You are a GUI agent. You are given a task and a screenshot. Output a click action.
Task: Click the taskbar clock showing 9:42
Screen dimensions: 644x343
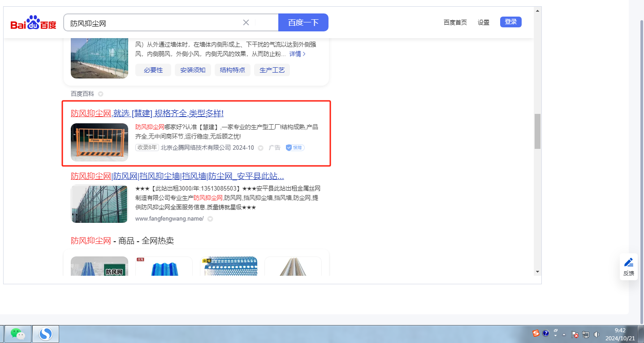pos(620,334)
